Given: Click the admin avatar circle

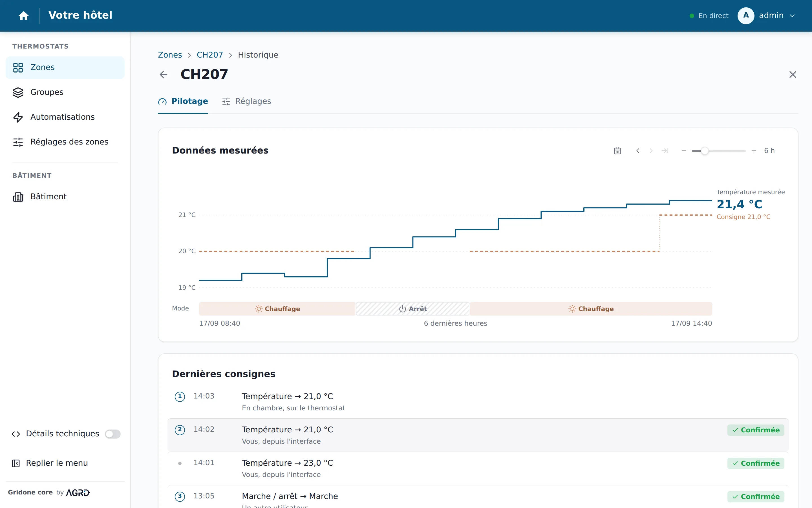Looking at the screenshot, I should click(745, 16).
